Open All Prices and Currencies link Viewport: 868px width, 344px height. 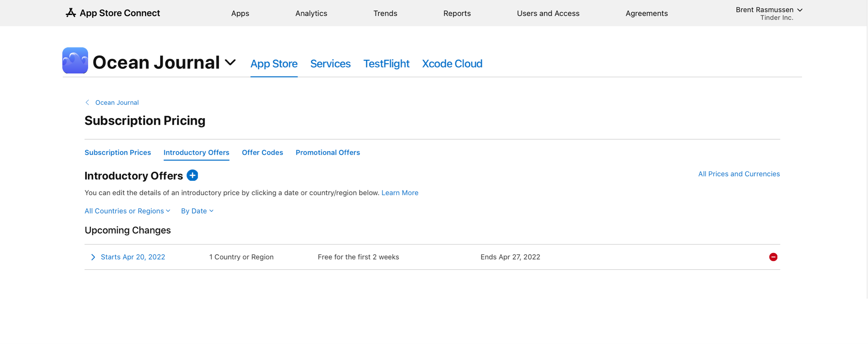pos(738,174)
